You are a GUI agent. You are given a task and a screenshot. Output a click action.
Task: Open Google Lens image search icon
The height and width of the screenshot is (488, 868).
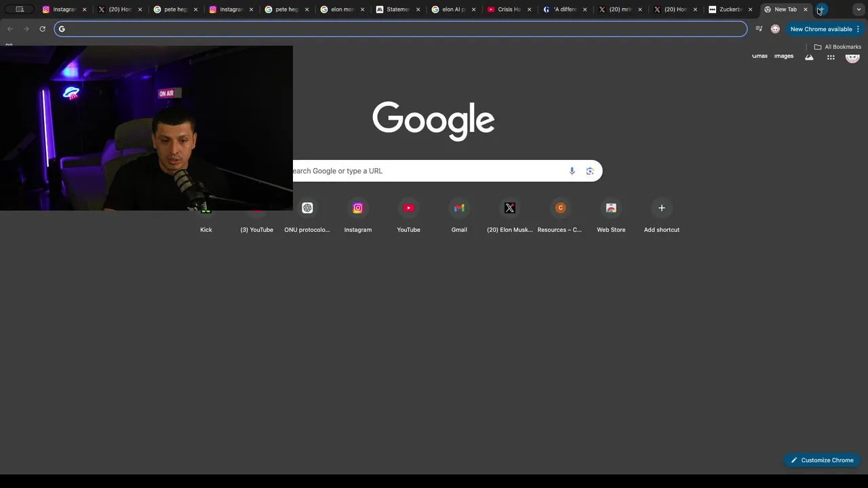(590, 171)
